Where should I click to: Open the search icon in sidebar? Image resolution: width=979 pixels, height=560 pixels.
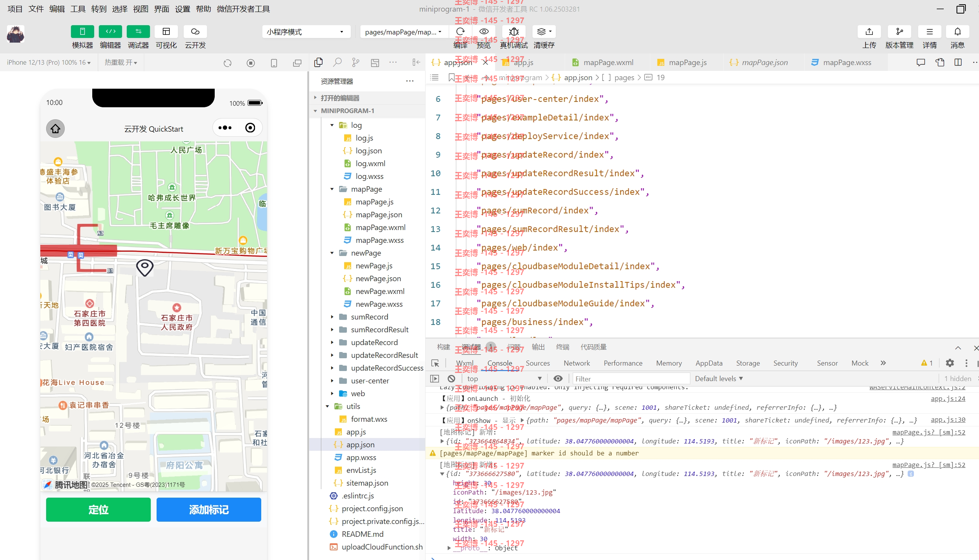pyautogui.click(x=337, y=62)
